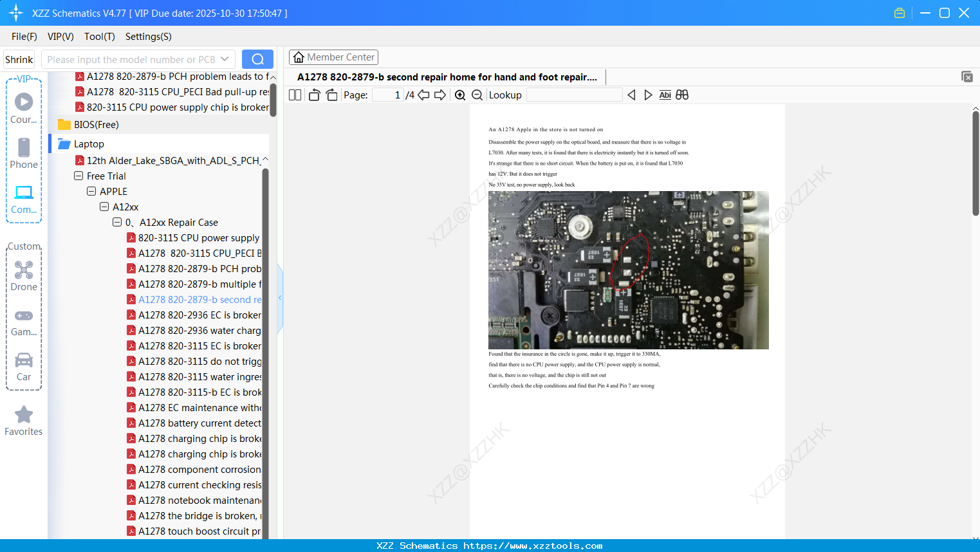Open 'A1278 battery current detect' item

click(x=194, y=423)
